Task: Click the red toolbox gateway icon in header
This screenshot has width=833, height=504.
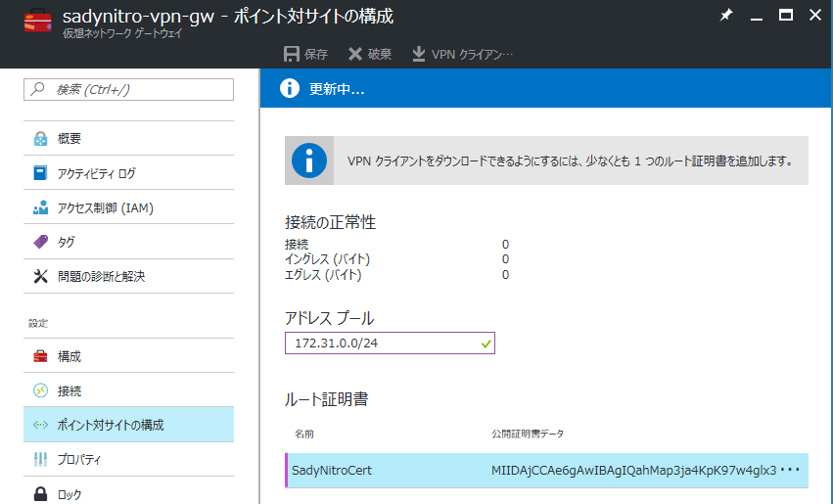Action: click(38, 22)
